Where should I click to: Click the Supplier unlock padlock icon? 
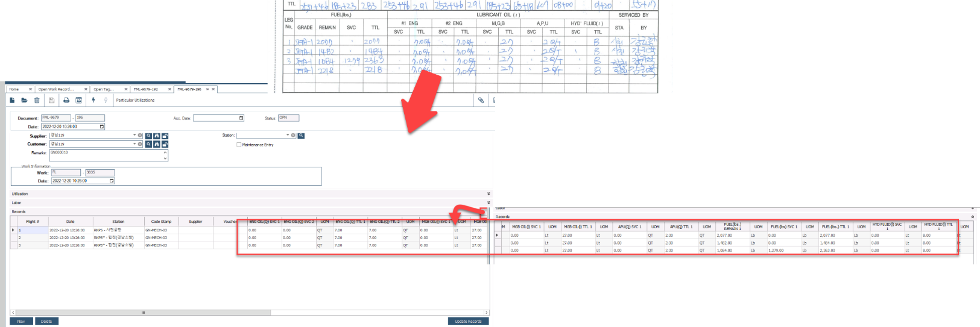coord(165,136)
